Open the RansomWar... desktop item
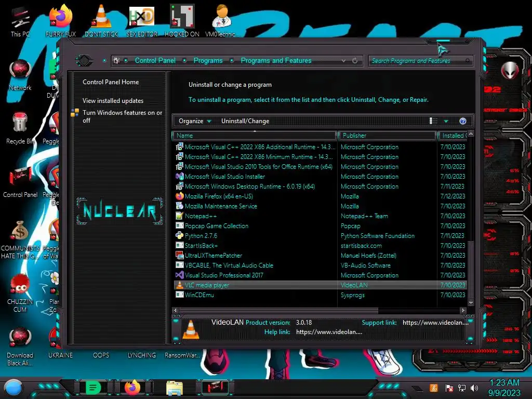Image resolution: width=532 pixels, height=399 pixels. point(182,355)
